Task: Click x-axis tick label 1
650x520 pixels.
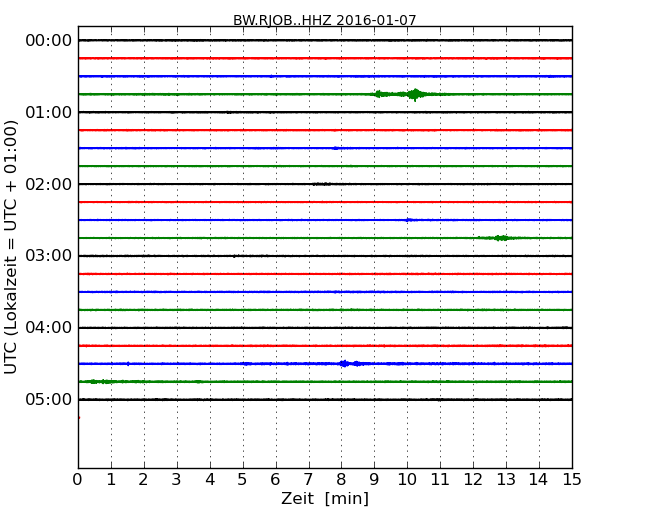Action: point(111,480)
